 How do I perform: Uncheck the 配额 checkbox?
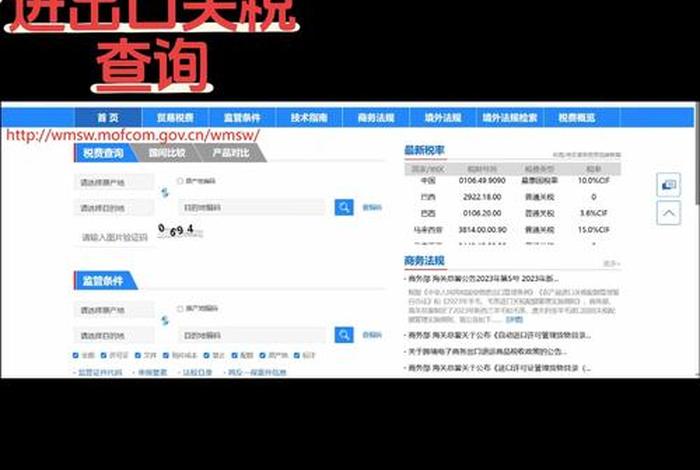(234, 355)
